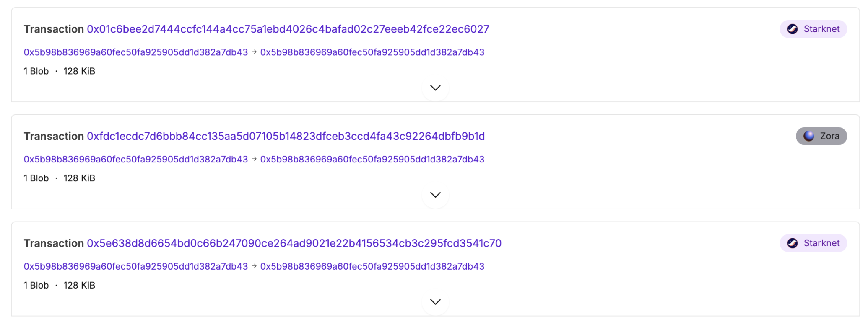868x322 pixels.
Task: Open sender address under transaction 0x5e638d8d
Action: pyautogui.click(x=135, y=267)
